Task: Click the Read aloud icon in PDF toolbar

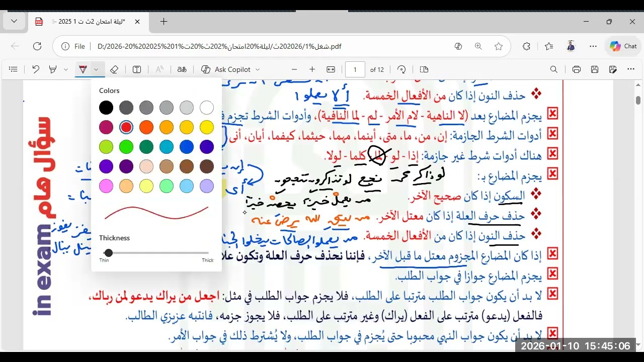Action: coord(159,69)
